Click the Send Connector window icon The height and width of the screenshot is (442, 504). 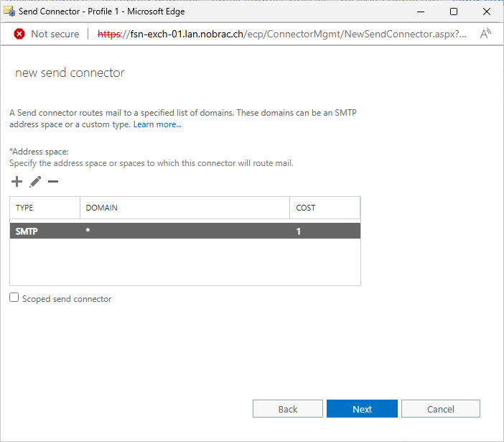tap(9, 11)
